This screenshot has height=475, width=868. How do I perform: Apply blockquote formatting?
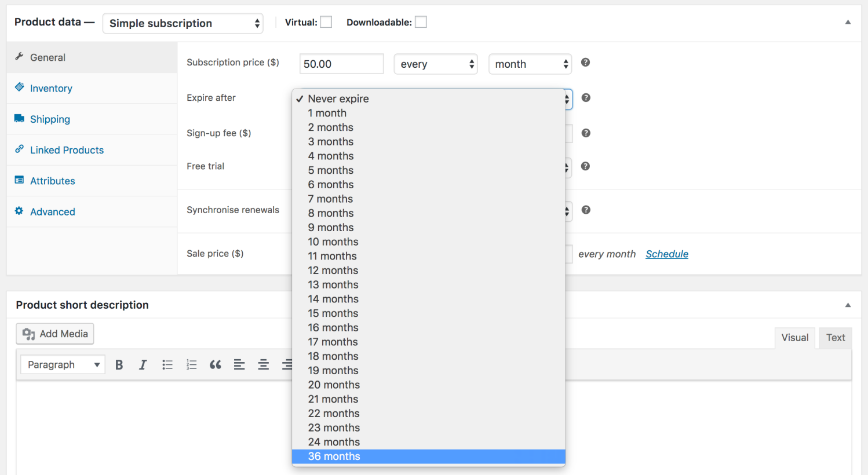pos(215,364)
